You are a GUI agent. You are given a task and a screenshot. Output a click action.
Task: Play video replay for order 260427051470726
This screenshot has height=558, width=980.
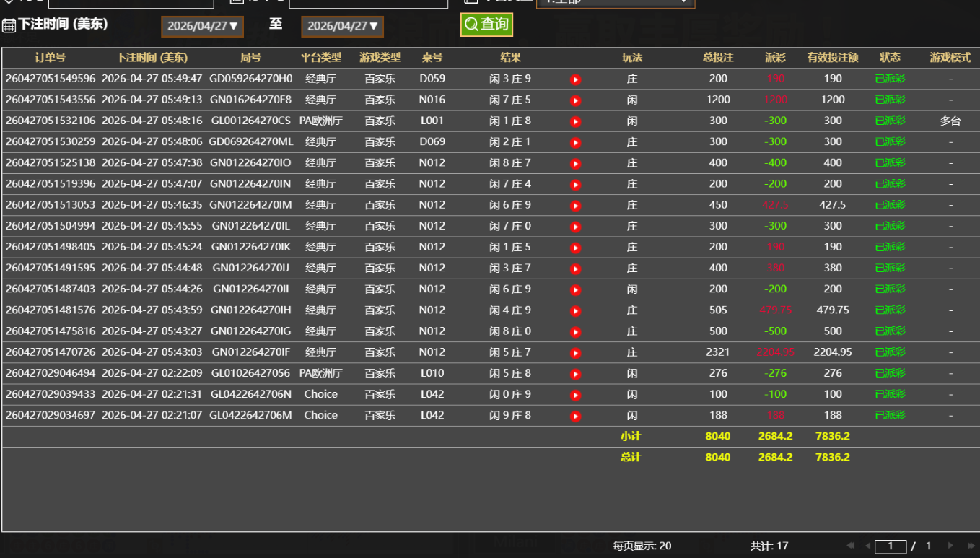click(x=575, y=353)
